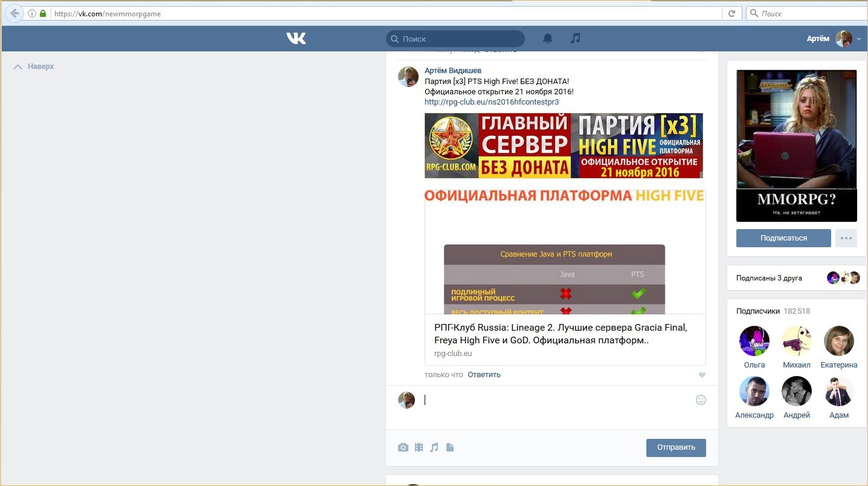Viewport: 868px width, 486px height.
Task: Click the subscriber count 182 518
Action: (x=797, y=311)
